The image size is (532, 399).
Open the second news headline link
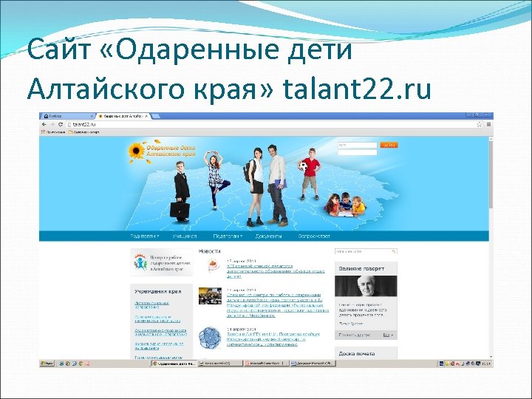[278, 305]
